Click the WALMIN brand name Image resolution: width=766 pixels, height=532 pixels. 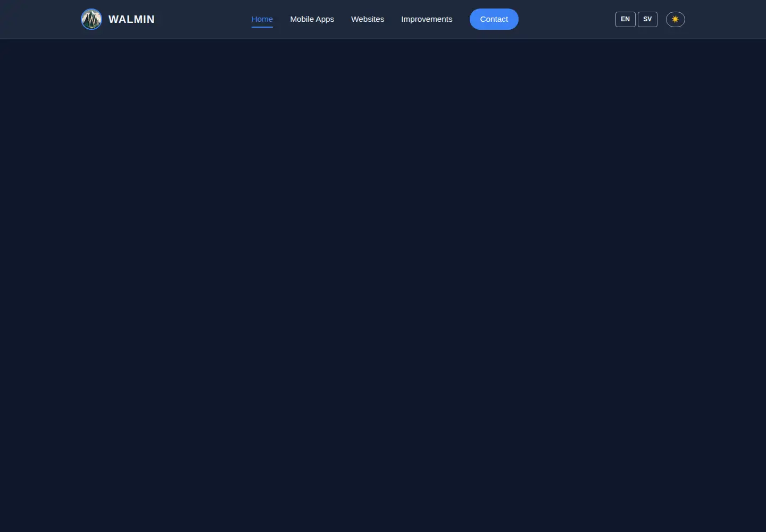[131, 19]
